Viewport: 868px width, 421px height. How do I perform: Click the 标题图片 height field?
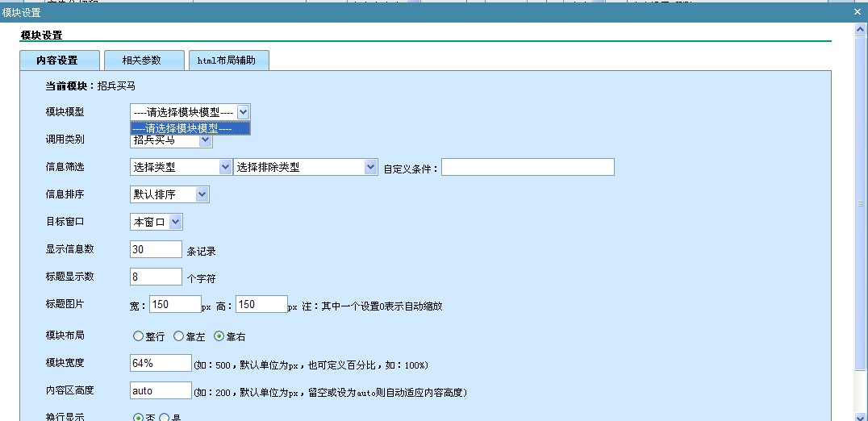click(x=261, y=304)
